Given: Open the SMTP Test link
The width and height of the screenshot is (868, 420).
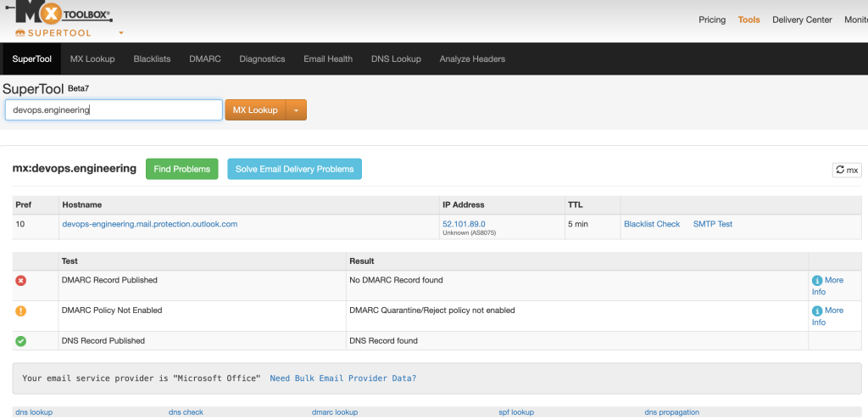Looking at the screenshot, I should pyautogui.click(x=713, y=224).
